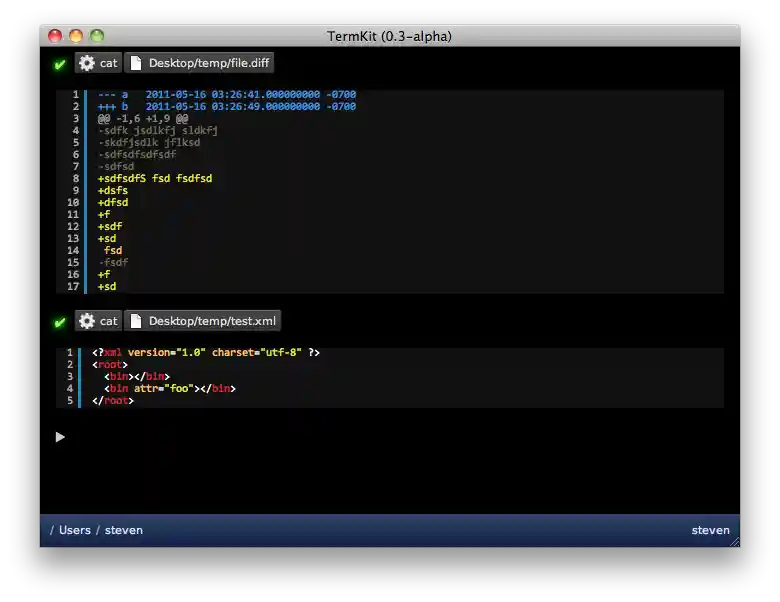
Task: Click the steven username at the status bar's right
Action: [x=710, y=530]
